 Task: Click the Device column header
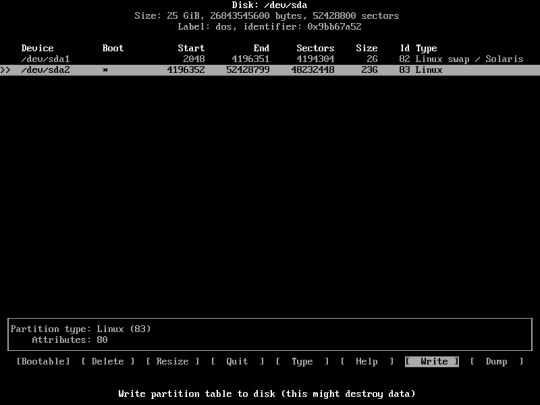click(37, 48)
